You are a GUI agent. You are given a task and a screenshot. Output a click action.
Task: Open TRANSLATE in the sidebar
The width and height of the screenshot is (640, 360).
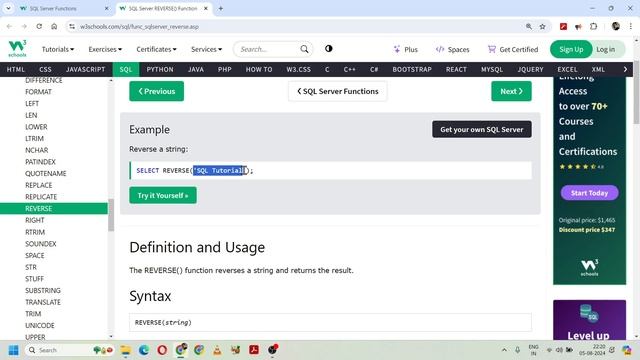[x=43, y=302]
